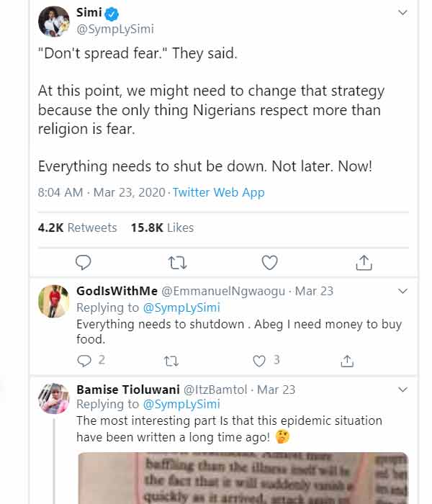Image resolution: width=432 pixels, height=504 pixels.
Task: Retweet Simi's main tweet
Action: (x=177, y=263)
